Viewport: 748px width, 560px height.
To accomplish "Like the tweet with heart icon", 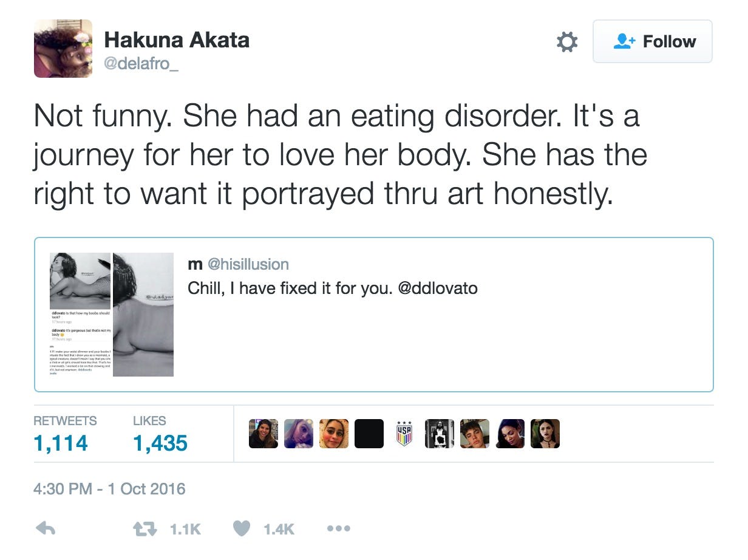I will tap(242, 528).
